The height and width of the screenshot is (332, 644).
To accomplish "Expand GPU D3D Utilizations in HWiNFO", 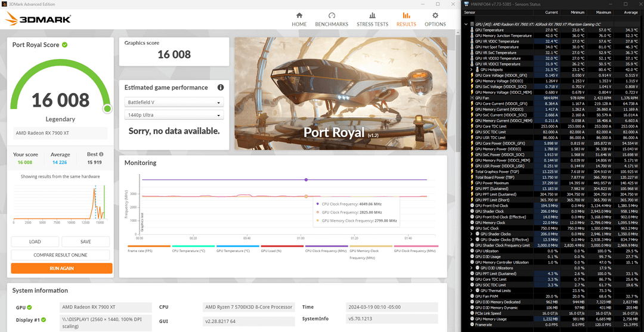I will pyautogui.click(x=472, y=268).
